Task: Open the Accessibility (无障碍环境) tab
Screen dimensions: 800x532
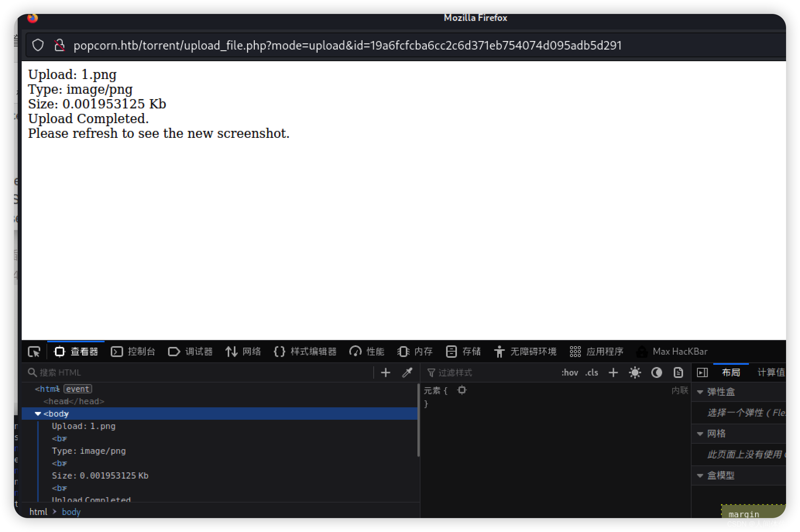Action: tap(525, 352)
